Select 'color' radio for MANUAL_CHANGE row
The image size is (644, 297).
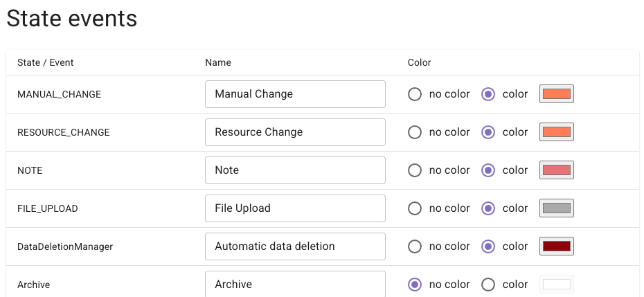[x=488, y=94]
